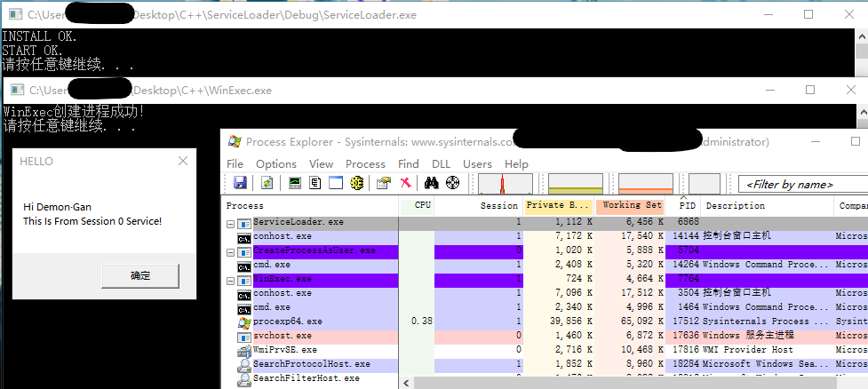Collapse the ServiceLoader.exe tree node
The width and height of the screenshot is (868, 389).
pyautogui.click(x=231, y=222)
